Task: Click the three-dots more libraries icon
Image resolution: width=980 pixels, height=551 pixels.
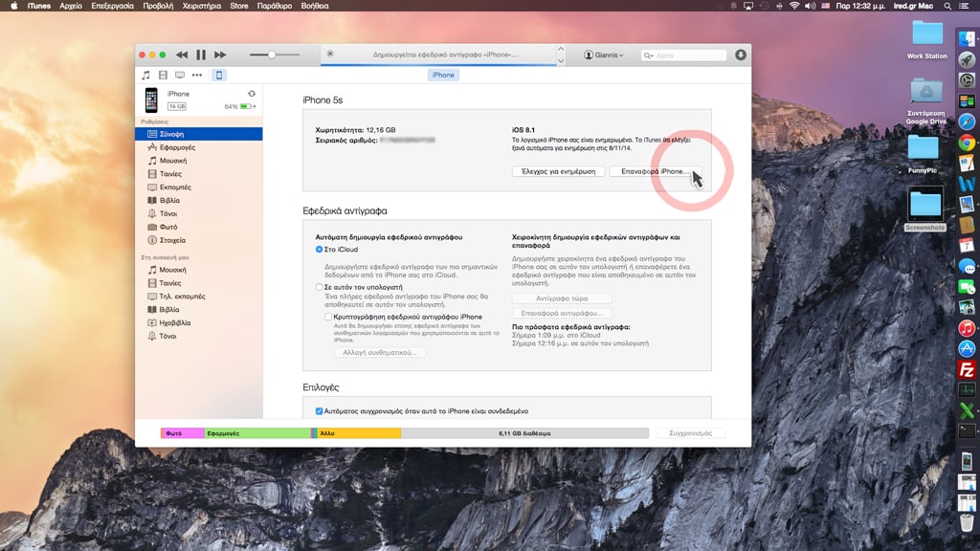Action: point(197,75)
